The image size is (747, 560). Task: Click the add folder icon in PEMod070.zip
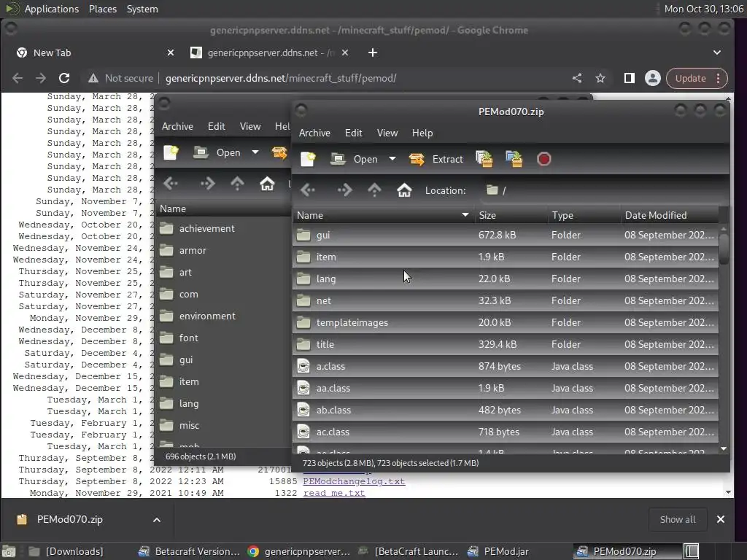click(x=514, y=159)
